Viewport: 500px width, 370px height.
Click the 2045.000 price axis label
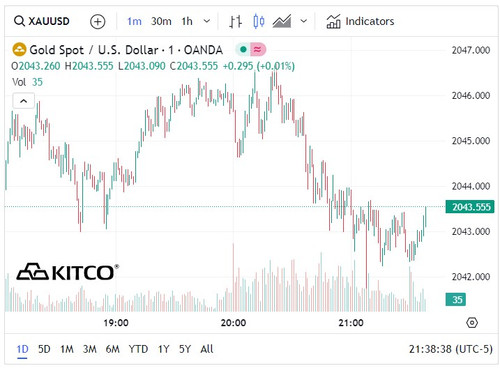coord(471,141)
